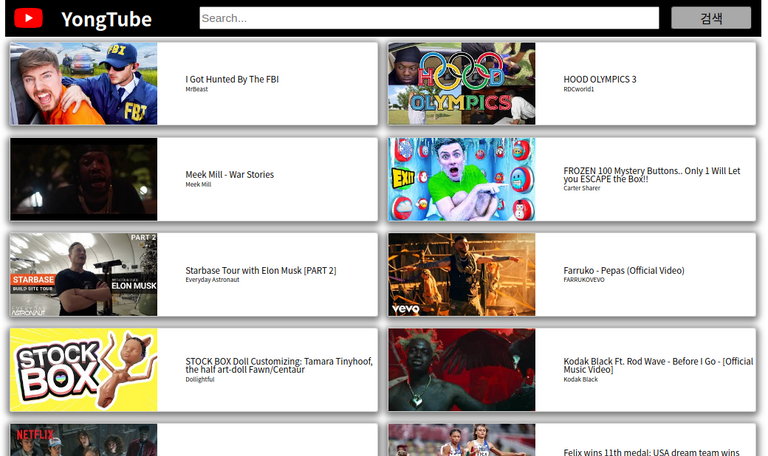Screen dimensions: 768x456
Task: Select the STOCK BOX Doll Customizing title
Action: [x=279, y=365]
